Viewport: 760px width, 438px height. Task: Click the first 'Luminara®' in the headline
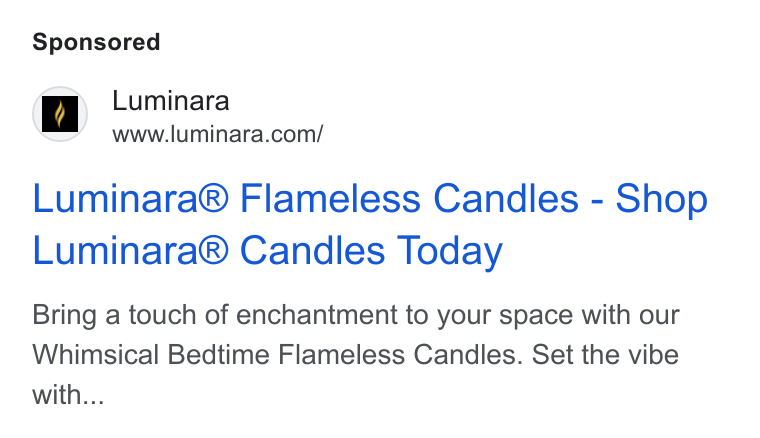(130, 199)
